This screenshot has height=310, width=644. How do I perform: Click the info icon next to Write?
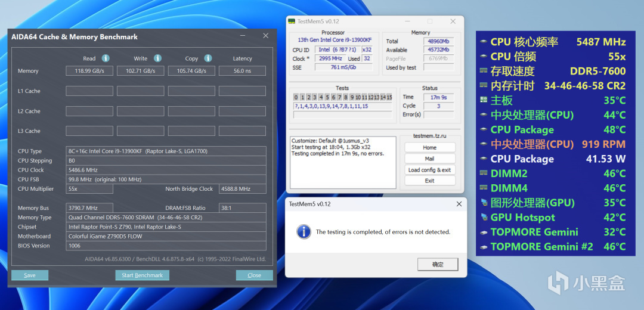157,58
